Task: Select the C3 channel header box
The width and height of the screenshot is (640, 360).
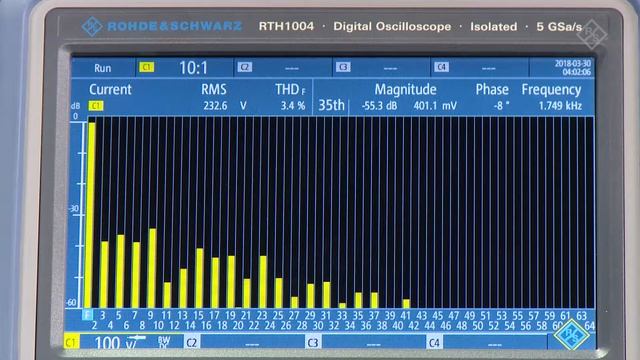Action: 381,68
